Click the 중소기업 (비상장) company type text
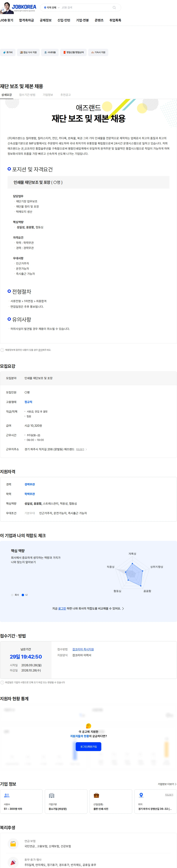Screen dimensions: 177x868 (x=58, y=809)
